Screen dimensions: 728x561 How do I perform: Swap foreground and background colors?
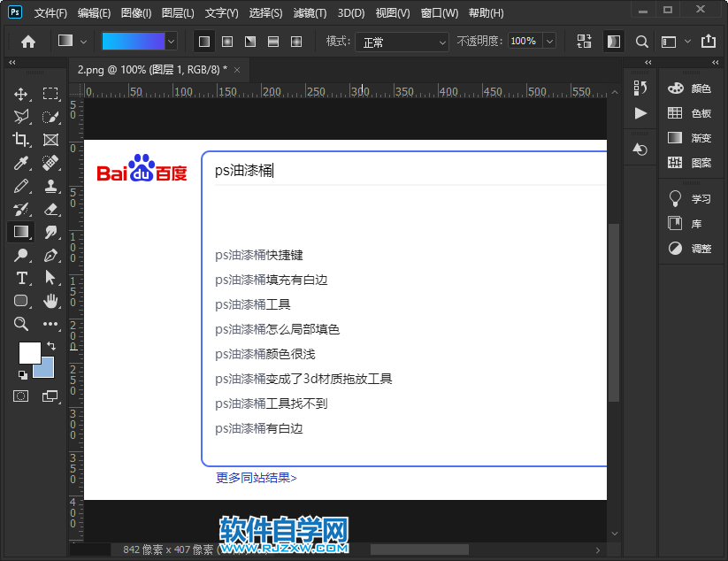(x=50, y=348)
